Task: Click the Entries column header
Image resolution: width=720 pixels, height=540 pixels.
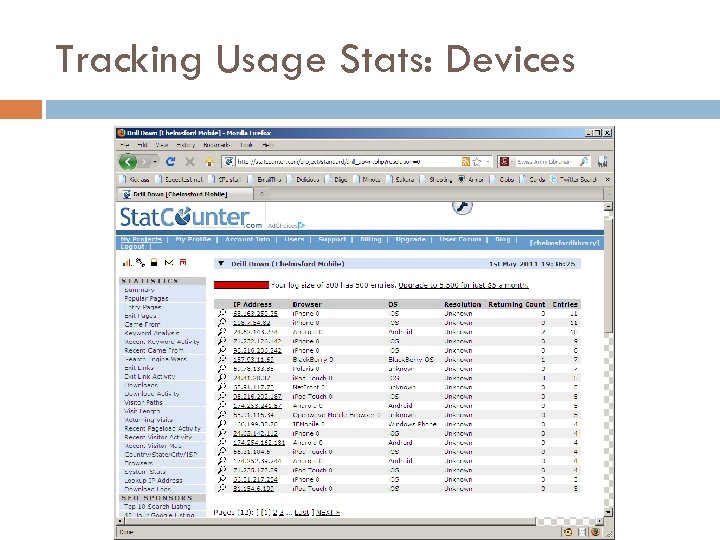Action: [565, 304]
